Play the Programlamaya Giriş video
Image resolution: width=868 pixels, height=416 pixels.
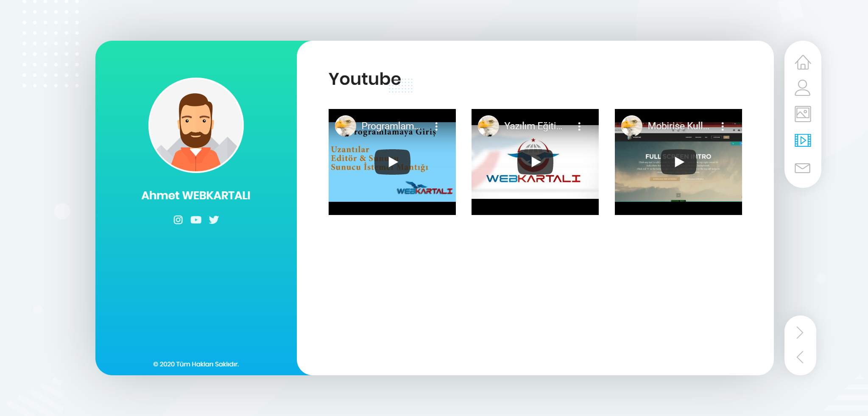pyautogui.click(x=392, y=162)
